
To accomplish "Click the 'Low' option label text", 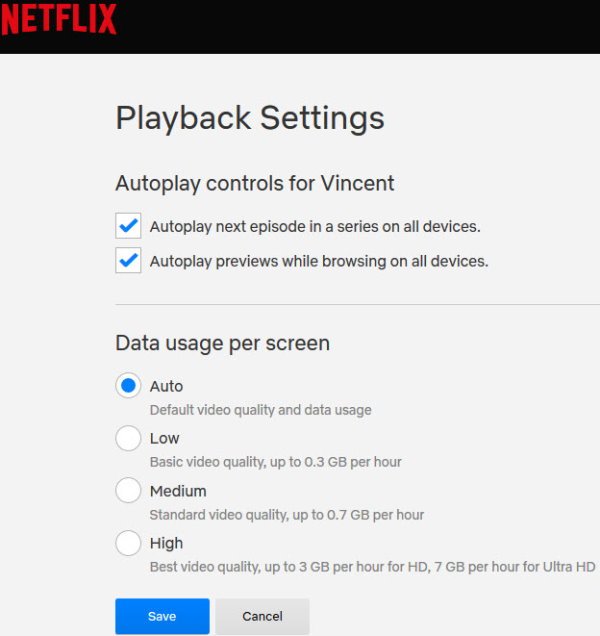I will (x=165, y=438).
